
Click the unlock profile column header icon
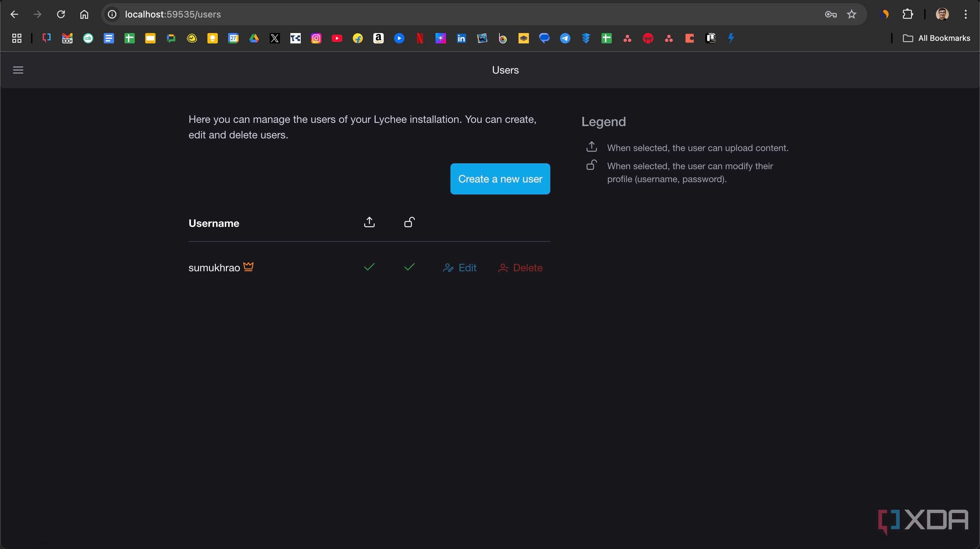409,222
